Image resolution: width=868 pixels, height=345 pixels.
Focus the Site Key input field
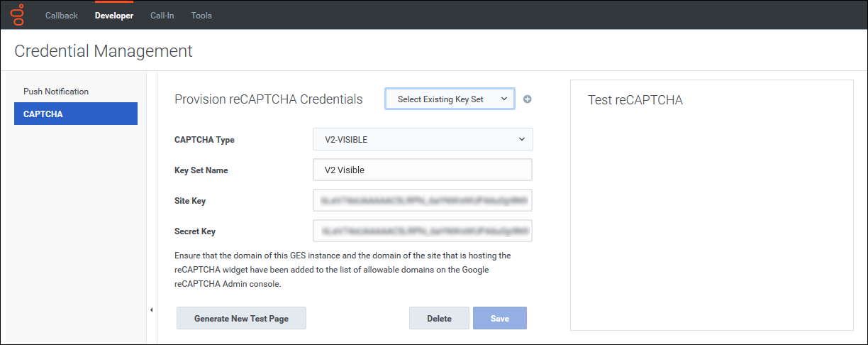click(423, 201)
